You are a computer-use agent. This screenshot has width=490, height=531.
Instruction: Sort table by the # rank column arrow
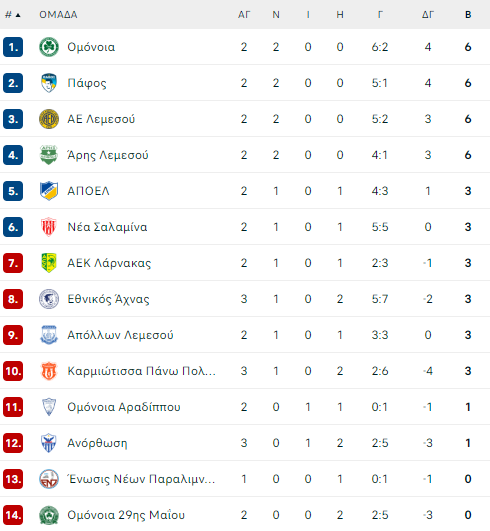point(13,15)
